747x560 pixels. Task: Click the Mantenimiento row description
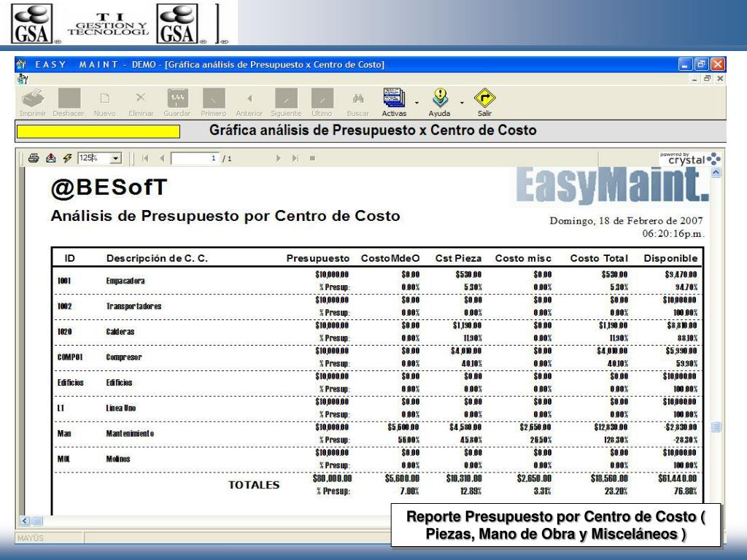130,433
